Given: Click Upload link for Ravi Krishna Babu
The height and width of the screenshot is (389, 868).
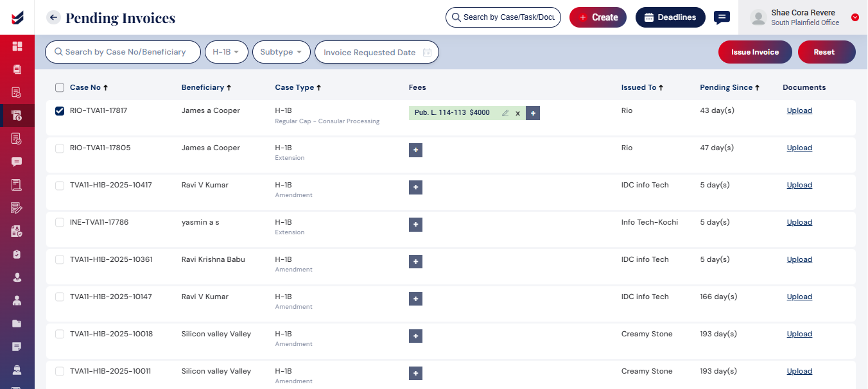Looking at the screenshot, I should [799, 259].
